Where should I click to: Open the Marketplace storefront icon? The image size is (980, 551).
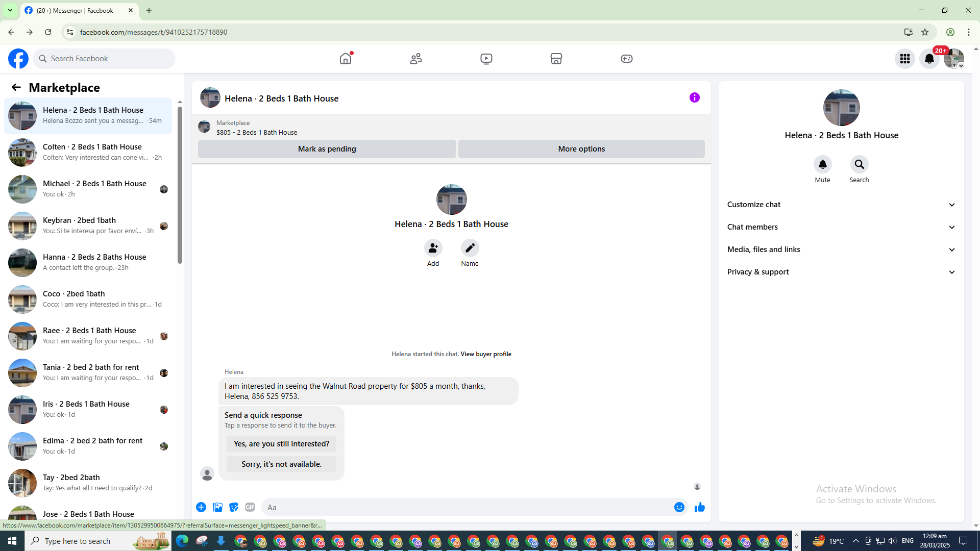coord(556,59)
